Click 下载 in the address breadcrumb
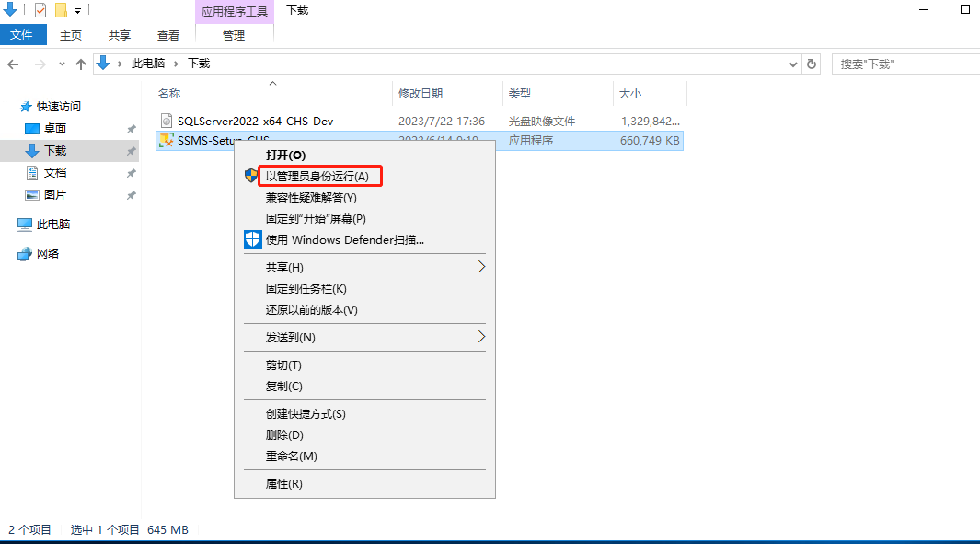The image size is (980, 544). click(199, 64)
